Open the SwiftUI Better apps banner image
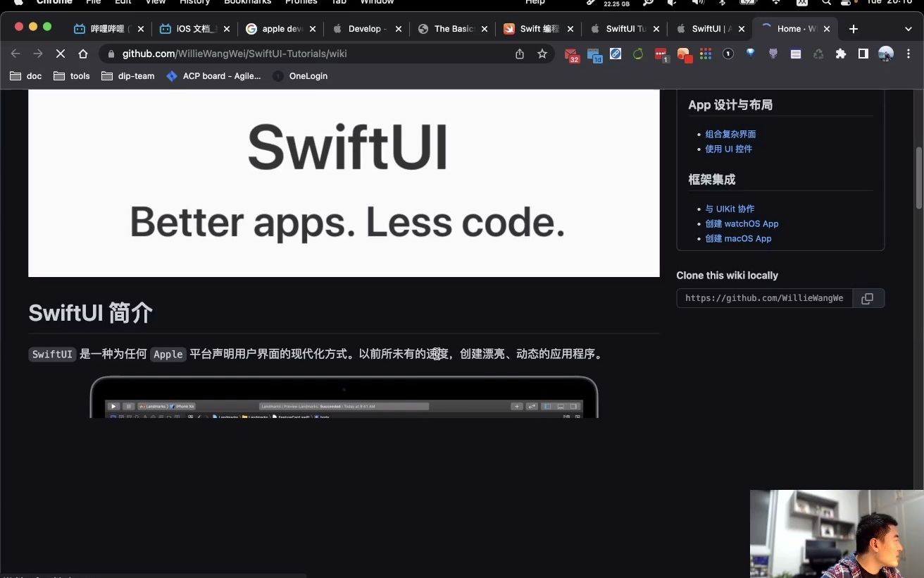 pos(344,183)
